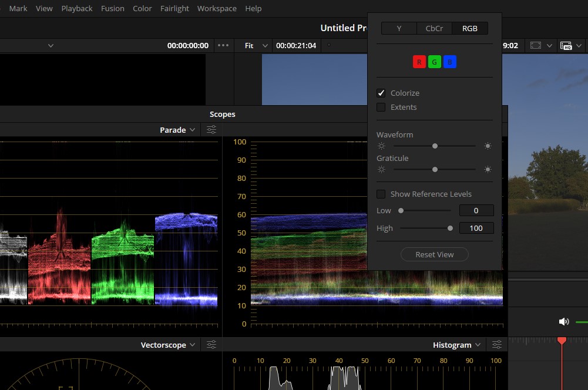Open the Fit zoom level dropdown
Viewport: 588px width, 390px height.
click(256, 45)
